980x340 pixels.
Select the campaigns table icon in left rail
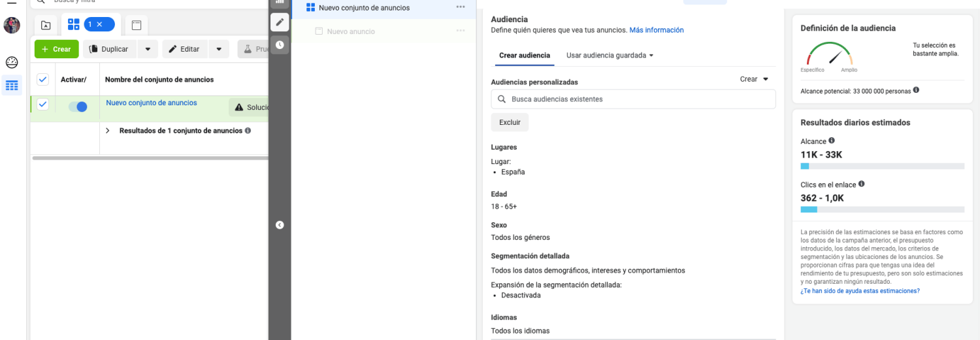point(12,85)
